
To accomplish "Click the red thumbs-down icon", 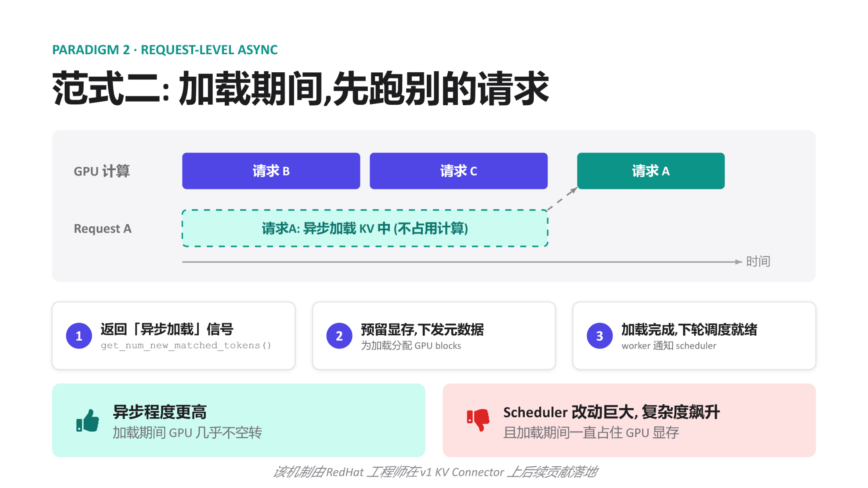I will pos(478,420).
